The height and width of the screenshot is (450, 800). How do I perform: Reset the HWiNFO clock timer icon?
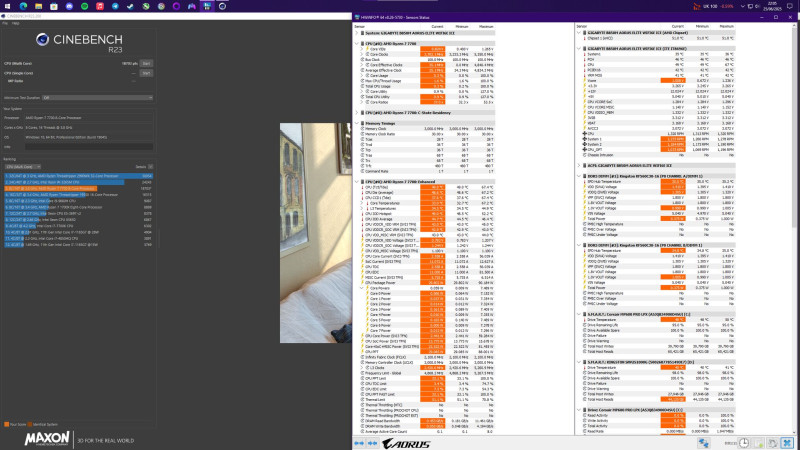744,443
